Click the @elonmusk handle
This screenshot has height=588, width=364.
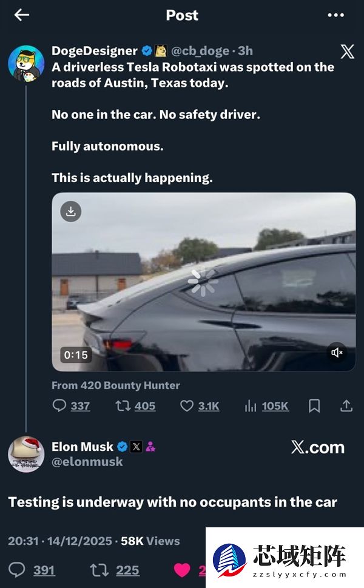coord(87,462)
